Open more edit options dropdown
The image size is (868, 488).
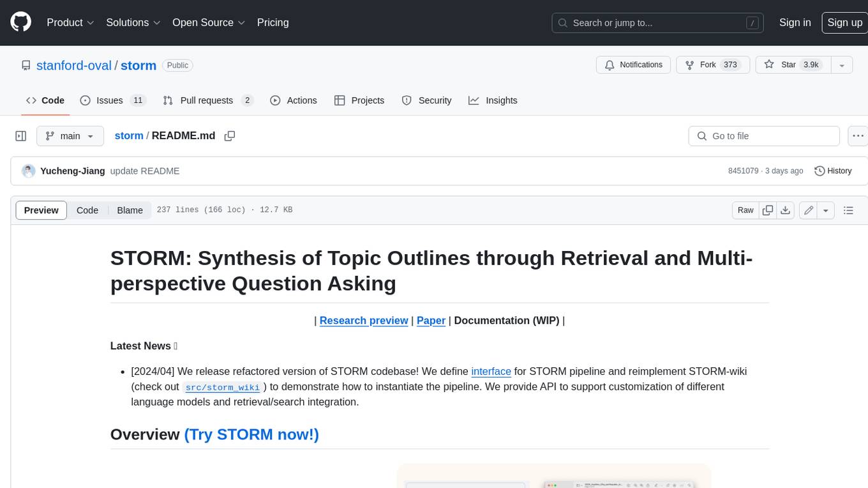[x=826, y=210]
